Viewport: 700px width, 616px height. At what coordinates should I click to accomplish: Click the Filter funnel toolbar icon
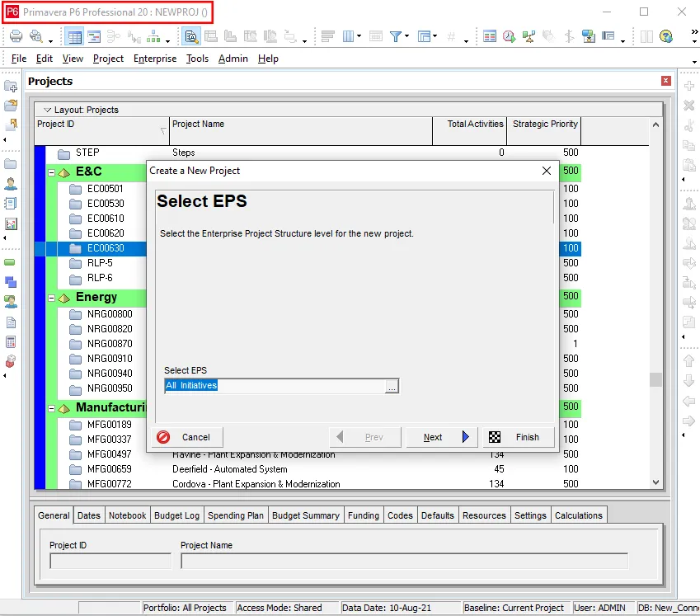(x=396, y=36)
